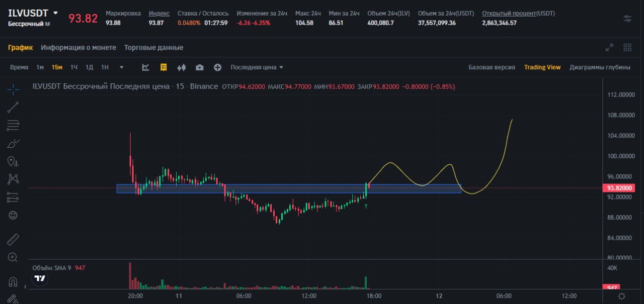Open Диаграммы глубины depth view
Image resolution: width=644 pixels, height=304 pixels.
[x=600, y=67]
